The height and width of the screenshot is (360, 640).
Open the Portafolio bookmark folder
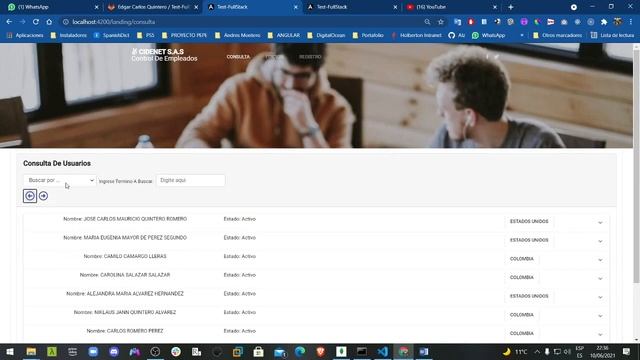tap(368, 36)
